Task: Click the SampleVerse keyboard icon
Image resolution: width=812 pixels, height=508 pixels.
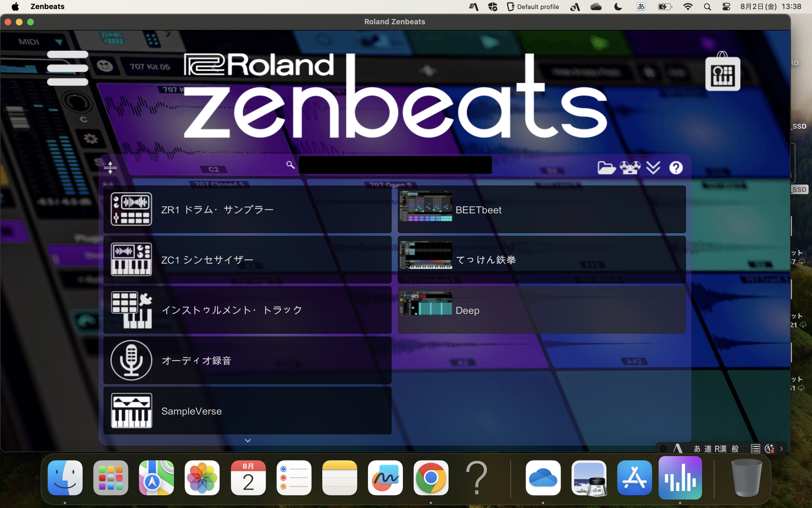Action: pyautogui.click(x=131, y=411)
